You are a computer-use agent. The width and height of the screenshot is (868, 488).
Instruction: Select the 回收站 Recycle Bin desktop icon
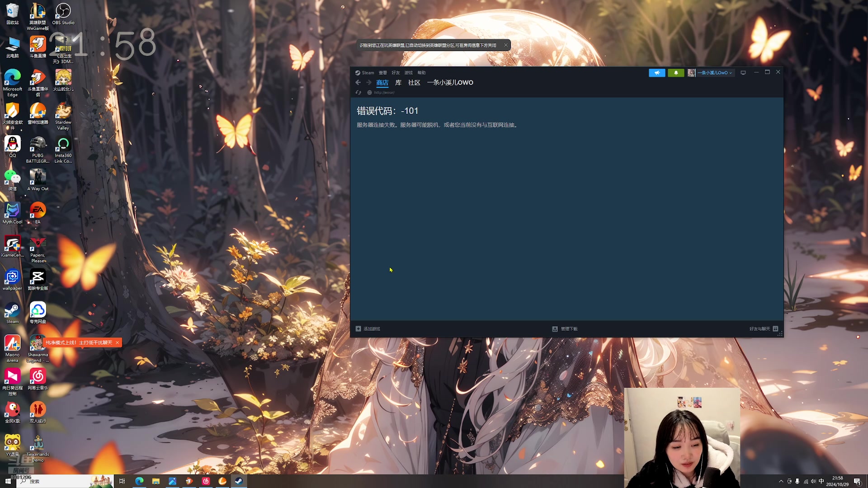click(13, 14)
